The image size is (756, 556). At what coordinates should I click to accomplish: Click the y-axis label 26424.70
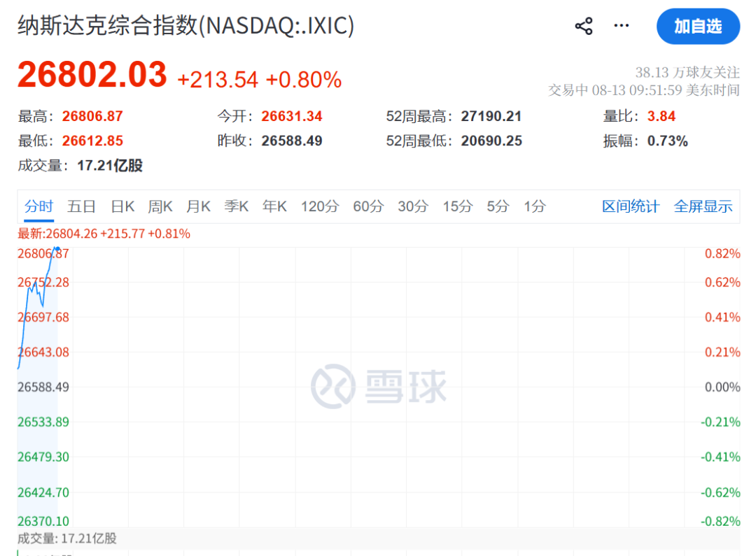pyautogui.click(x=43, y=492)
